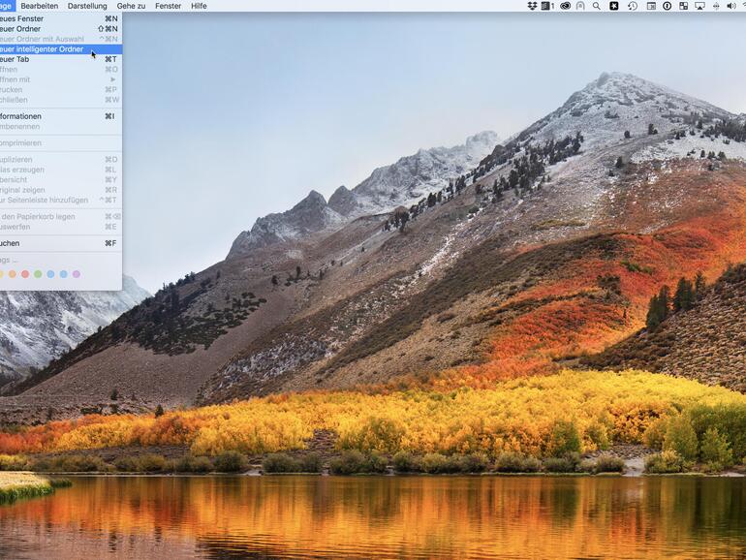This screenshot has height=560, width=746.
Task: Apply the purple tag color dot
Action: 77,274
